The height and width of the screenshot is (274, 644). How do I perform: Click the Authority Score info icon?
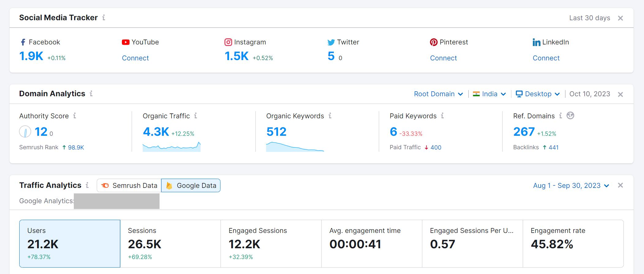click(x=74, y=116)
